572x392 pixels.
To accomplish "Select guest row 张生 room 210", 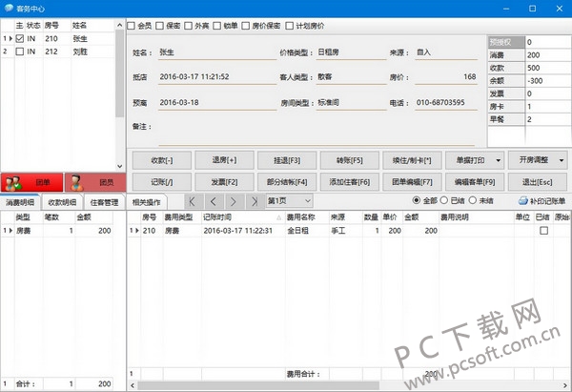I will pyautogui.click(x=58, y=39).
